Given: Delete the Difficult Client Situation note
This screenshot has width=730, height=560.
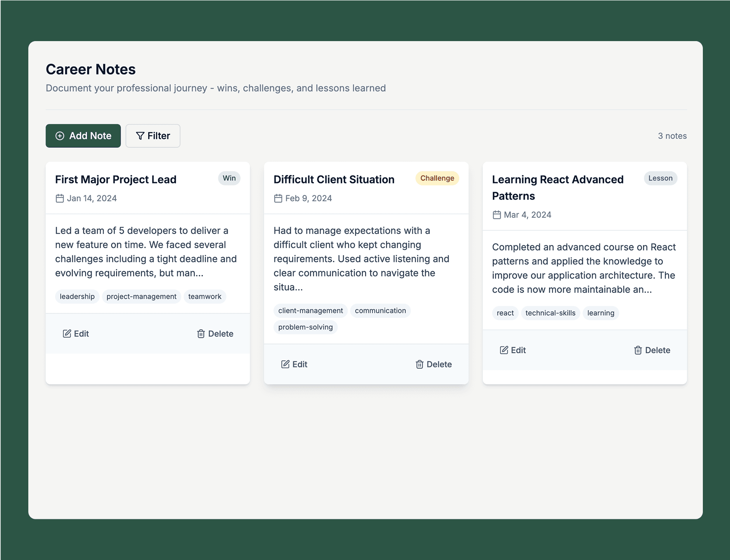Looking at the screenshot, I should [x=434, y=364].
